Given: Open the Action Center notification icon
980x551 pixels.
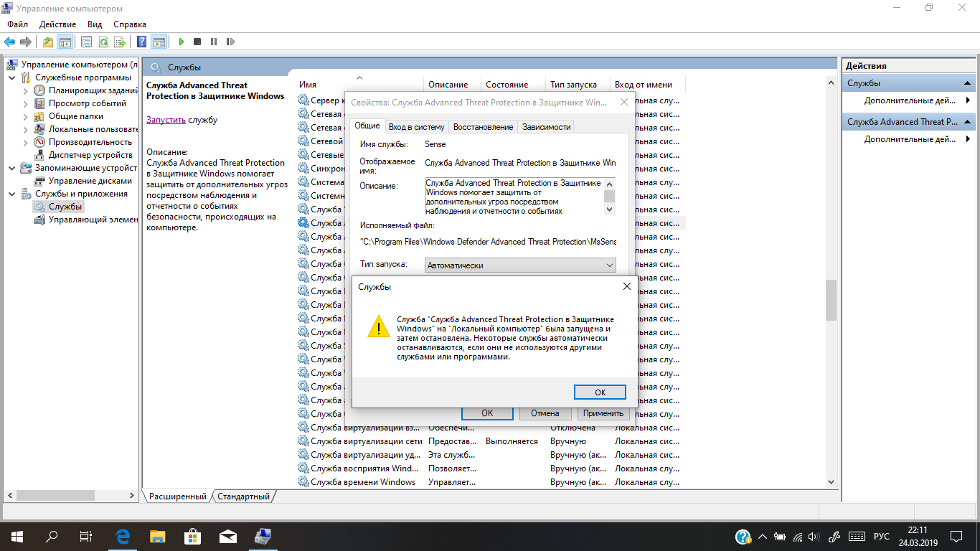Looking at the screenshot, I should pyautogui.click(x=956, y=537).
